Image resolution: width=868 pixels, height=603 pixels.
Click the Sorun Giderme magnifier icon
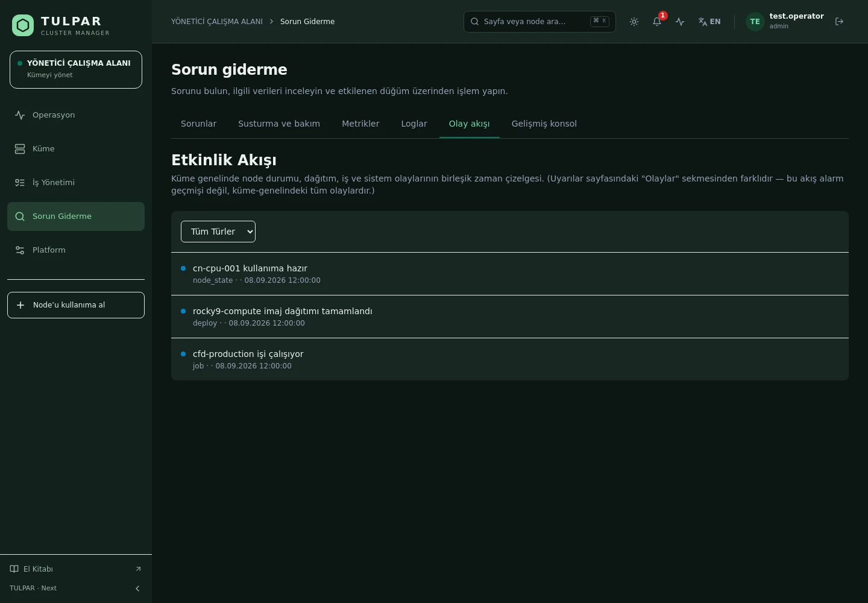pyautogui.click(x=20, y=216)
